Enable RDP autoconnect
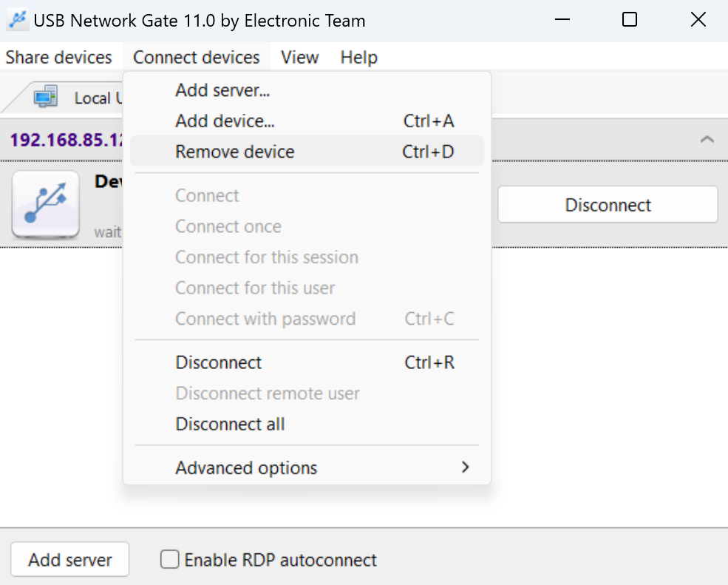 (x=169, y=560)
